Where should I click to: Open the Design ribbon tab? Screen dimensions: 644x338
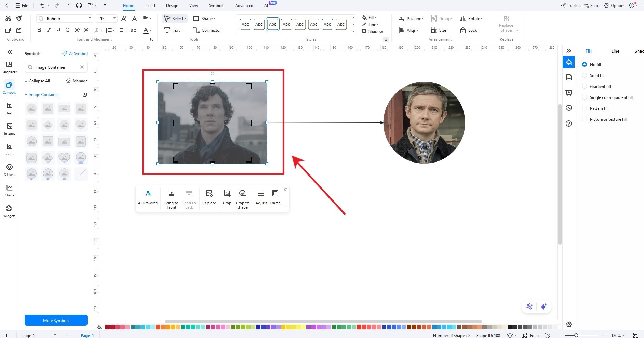click(x=172, y=5)
